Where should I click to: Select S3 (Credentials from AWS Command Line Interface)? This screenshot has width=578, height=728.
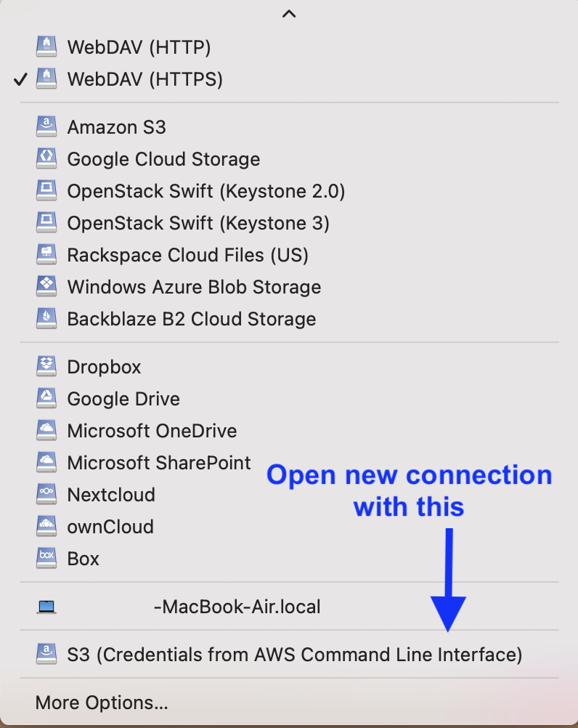pos(294,655)
